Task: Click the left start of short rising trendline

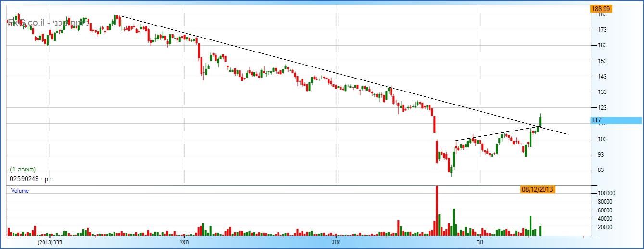Action: tap(455, 141)
